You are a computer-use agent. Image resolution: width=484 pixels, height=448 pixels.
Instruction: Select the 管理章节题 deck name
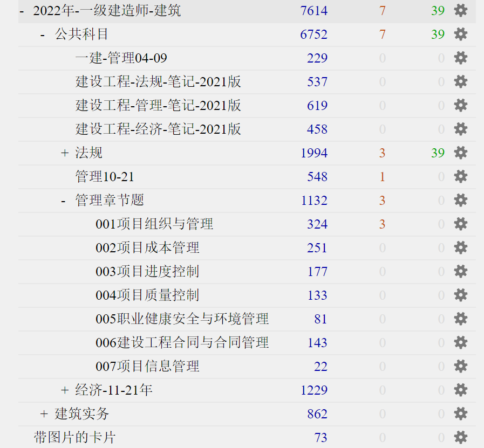110,201
